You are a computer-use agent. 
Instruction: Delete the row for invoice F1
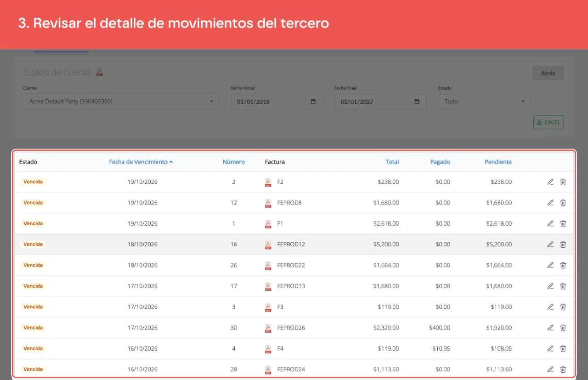pyautogui.click(x=563, y=224)
